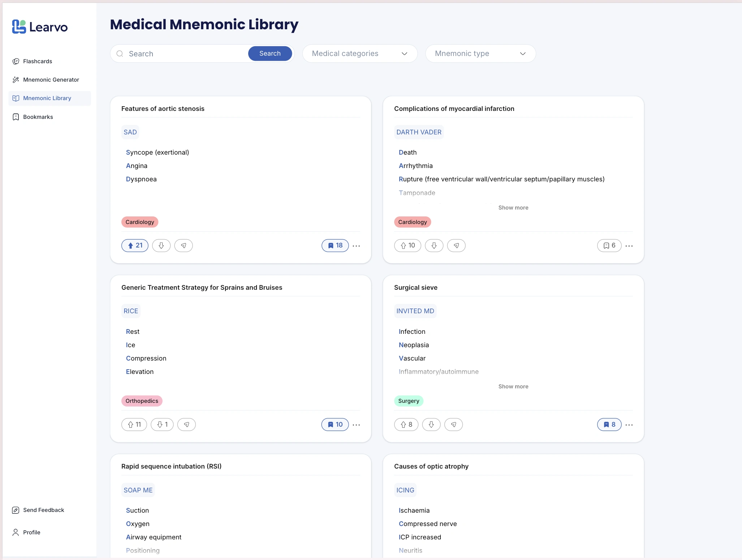The height and width of the screenshot is (560, 742).
Task: Downvote the DARTH VADER mnemonic
Action: coord(434,246)
